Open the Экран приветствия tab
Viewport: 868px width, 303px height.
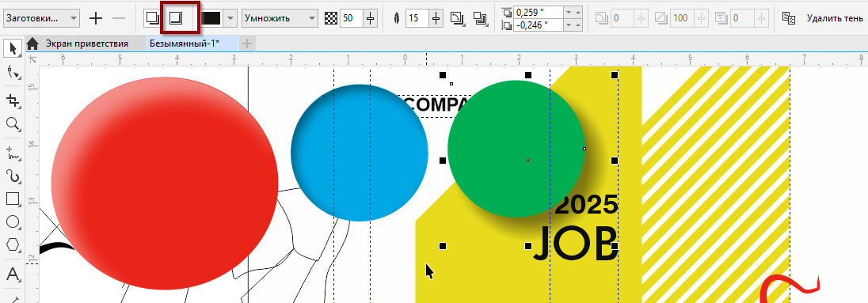86,44
